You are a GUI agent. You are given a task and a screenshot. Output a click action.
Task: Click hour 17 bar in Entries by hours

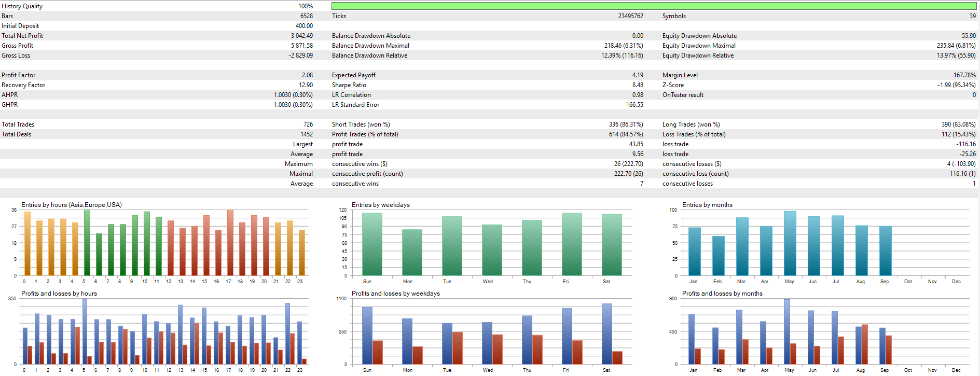coord(230,243)
